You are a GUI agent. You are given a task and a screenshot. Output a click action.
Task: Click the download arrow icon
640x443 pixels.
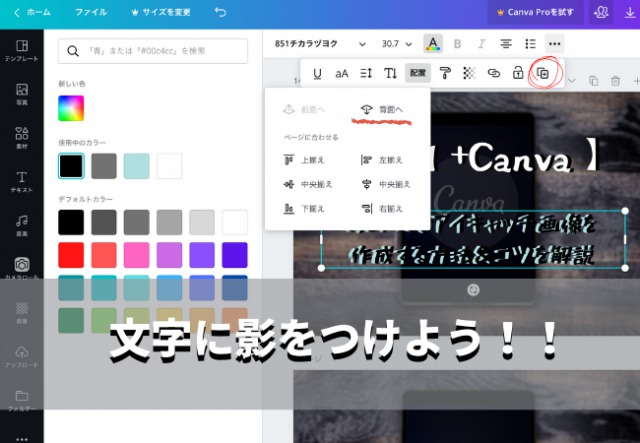tap(631, 13)
